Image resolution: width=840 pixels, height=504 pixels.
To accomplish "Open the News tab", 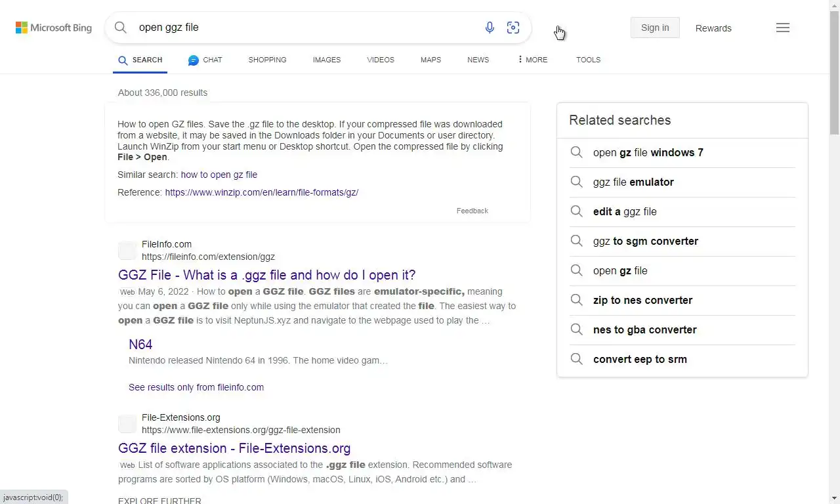I will click(x=478, y=60).
